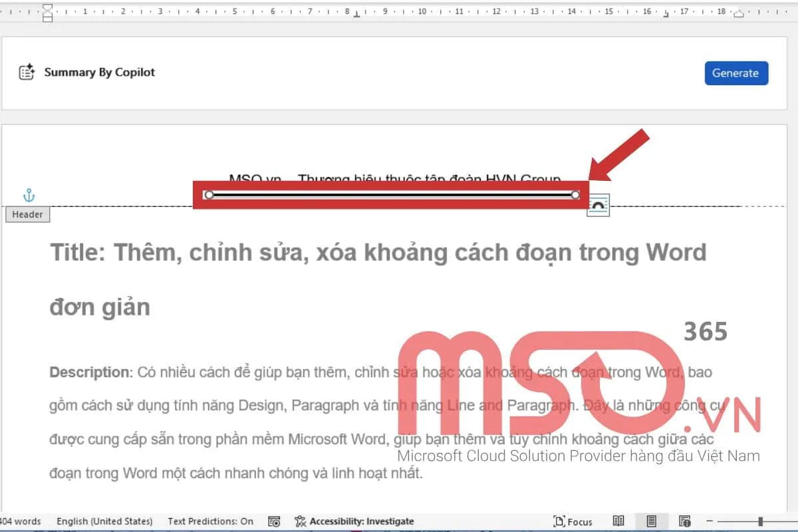Screen dimensions: 798x532
Task: Open Layout Options icon beside the line
Action: [x=598, y=205]
